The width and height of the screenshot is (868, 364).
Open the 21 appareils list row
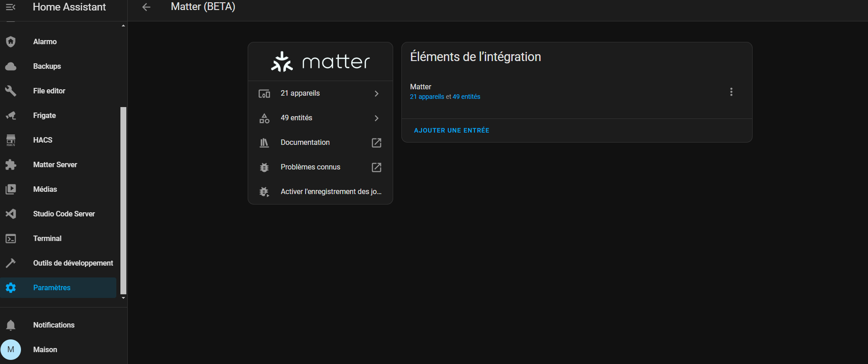[x=320, y=93]
